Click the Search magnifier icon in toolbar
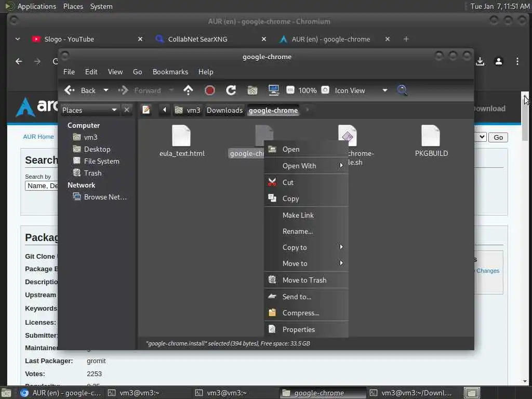The height and width of the screenshot is (399, 532). [x=402, y=90]
